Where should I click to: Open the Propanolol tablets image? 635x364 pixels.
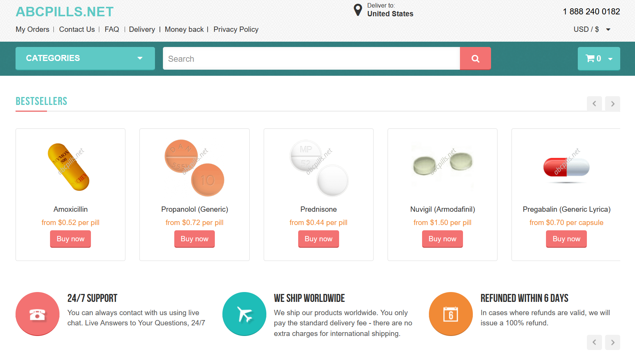194,168
